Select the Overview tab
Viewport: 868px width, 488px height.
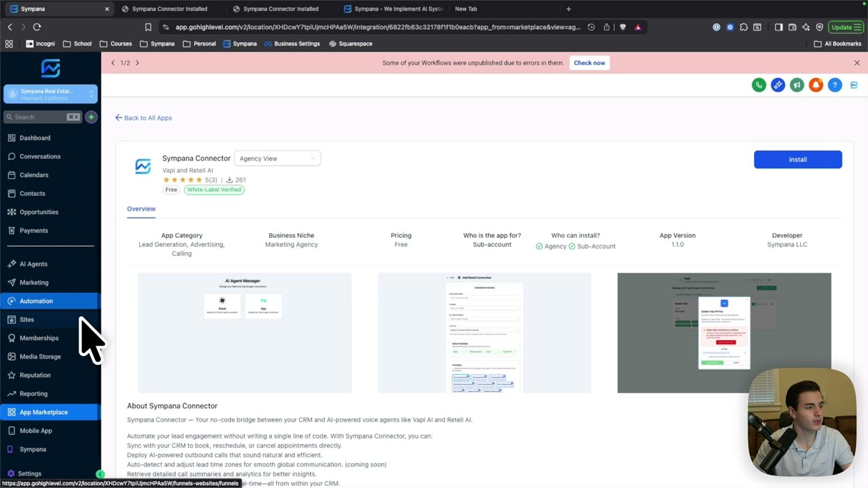(141, 209)
